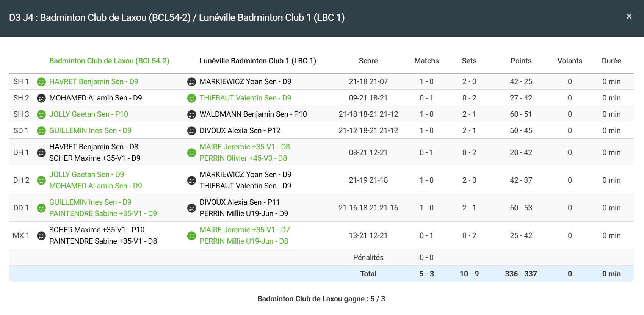The image size is (644, 315).
Task: Close the match details dialog
Action: pyautogui.click(x=629, y=16)
